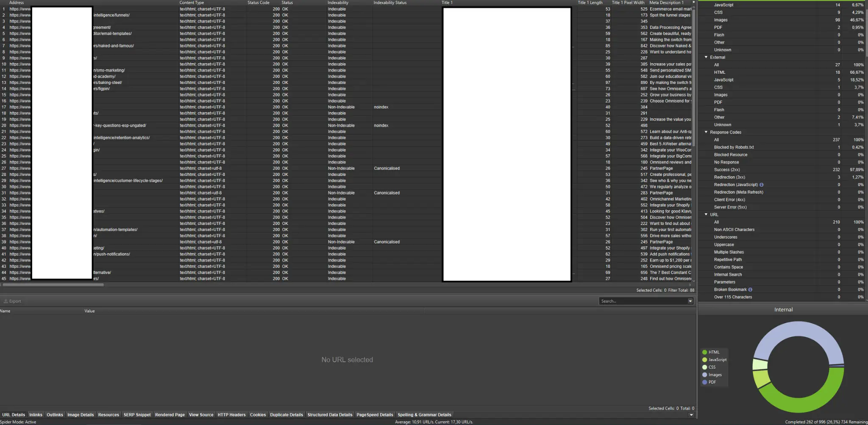Viewport: 868px width, 425px height.
Task: Select the Cookies tab
Action: click(258, 415)
